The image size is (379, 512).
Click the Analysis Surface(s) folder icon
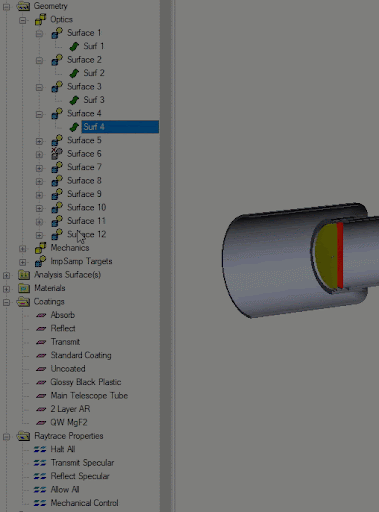(24, 275)
